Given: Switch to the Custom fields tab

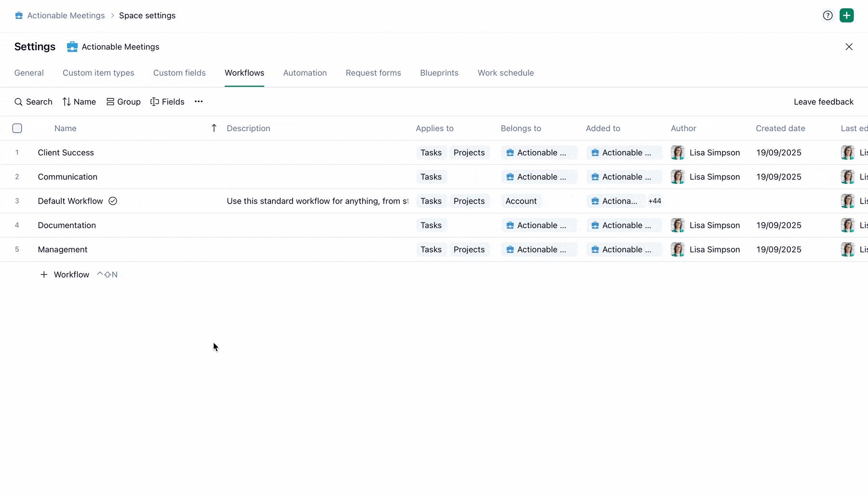Looking at the screenshot, I should pos(179,73).
